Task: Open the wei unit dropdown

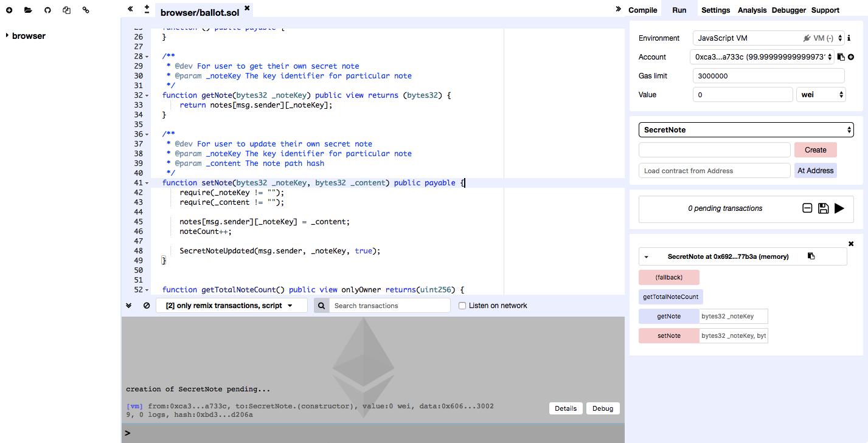Action: [821, 95]
